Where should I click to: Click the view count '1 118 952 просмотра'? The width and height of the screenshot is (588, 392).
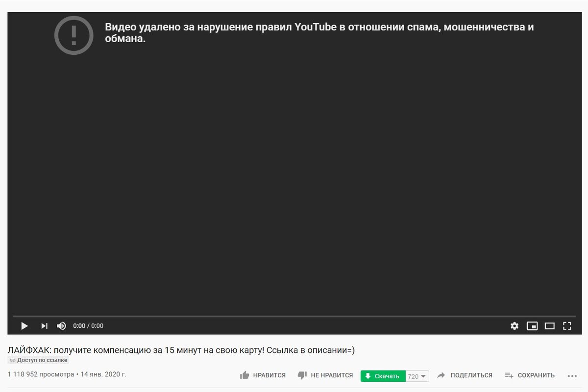click(x=41, y=374)
